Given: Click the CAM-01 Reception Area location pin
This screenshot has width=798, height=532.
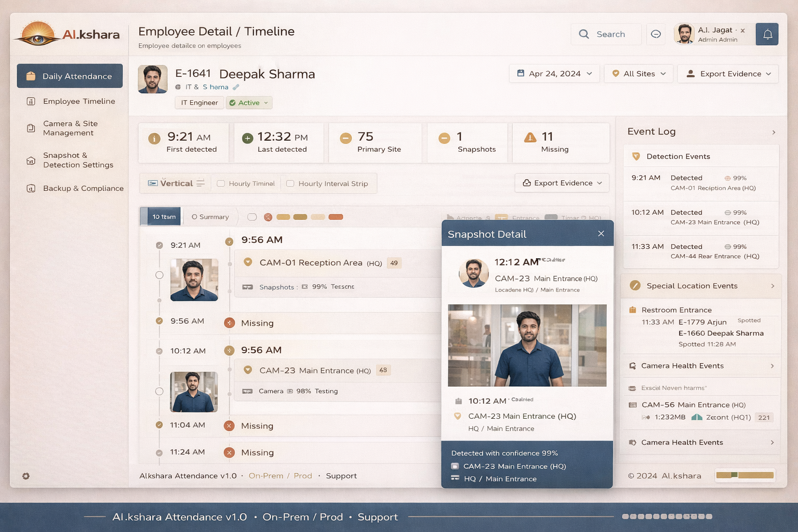Looking at the screenshot, I should click(248, 262).
